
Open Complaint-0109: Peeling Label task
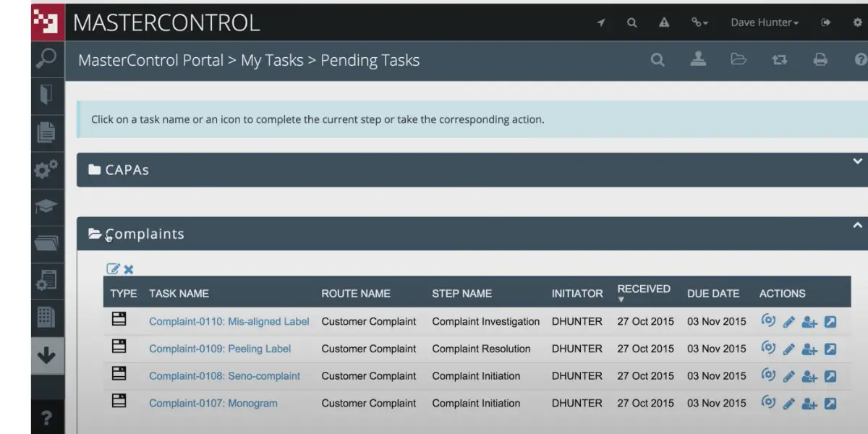coord(220,349)
